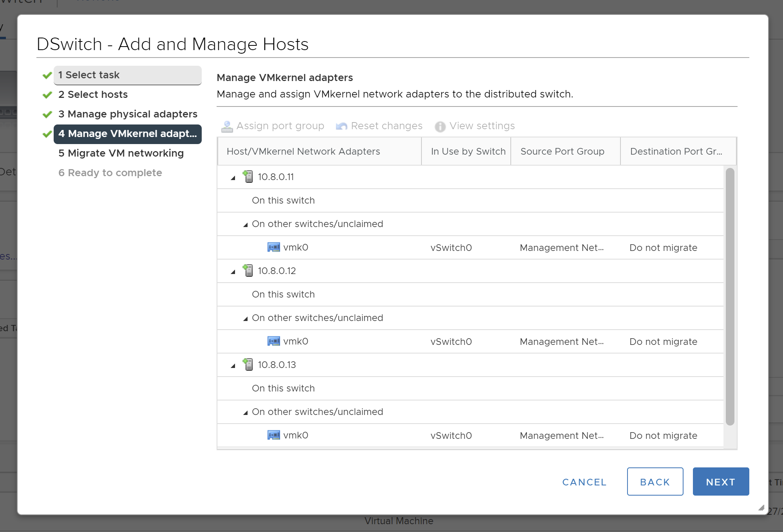Click the Reset changes arrow icon

click(342, 126)
